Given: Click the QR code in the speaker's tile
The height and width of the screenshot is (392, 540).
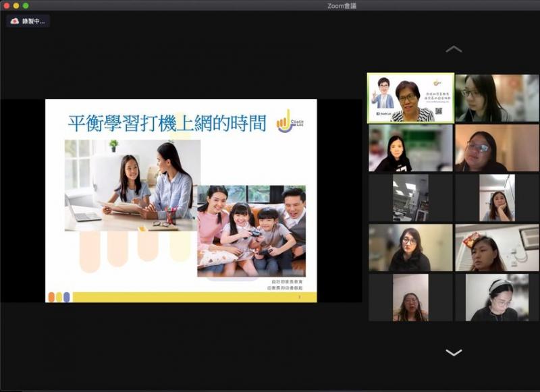Looking at the screenshot, I should (x=438, y=111).
